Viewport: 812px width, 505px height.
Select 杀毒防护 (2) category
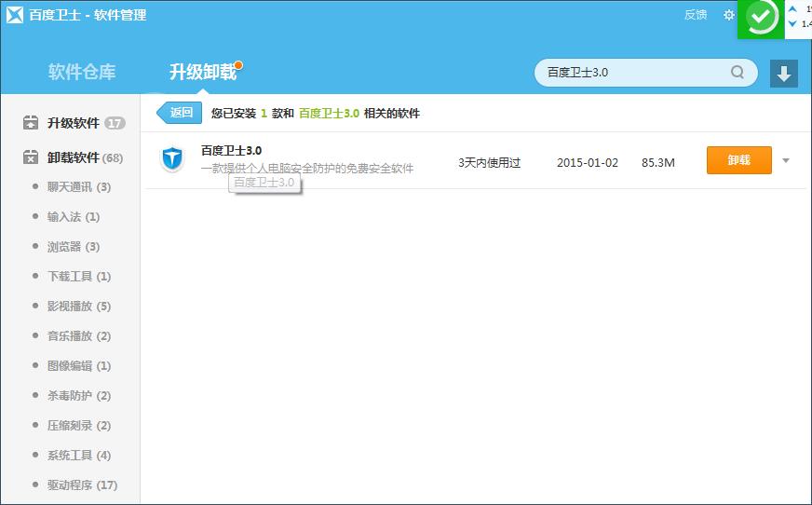tap(79, 396)
